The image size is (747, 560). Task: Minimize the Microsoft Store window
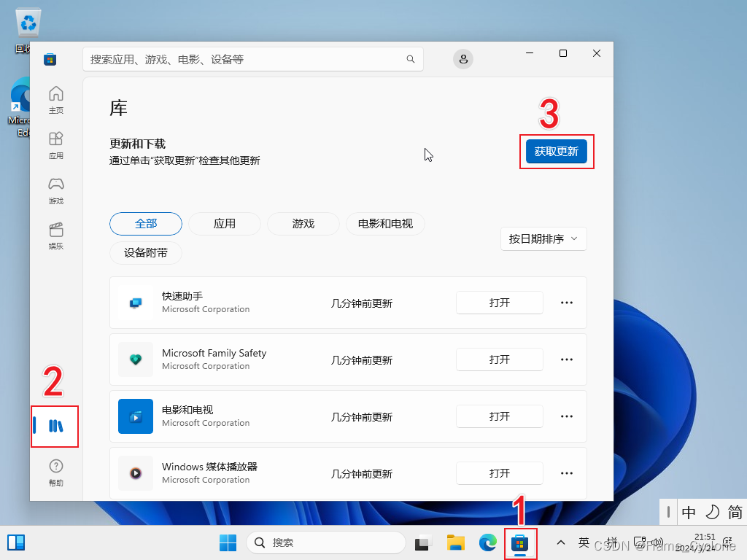click(530, 53)
